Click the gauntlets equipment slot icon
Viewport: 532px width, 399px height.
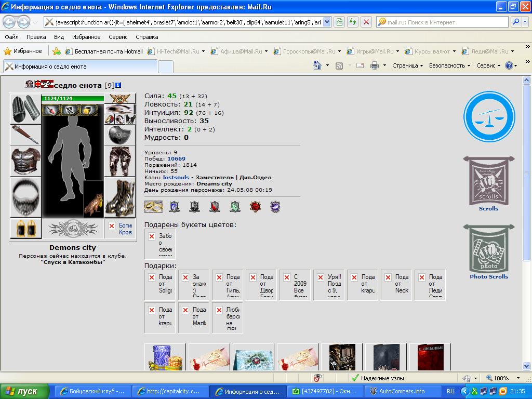click(26, 109)
